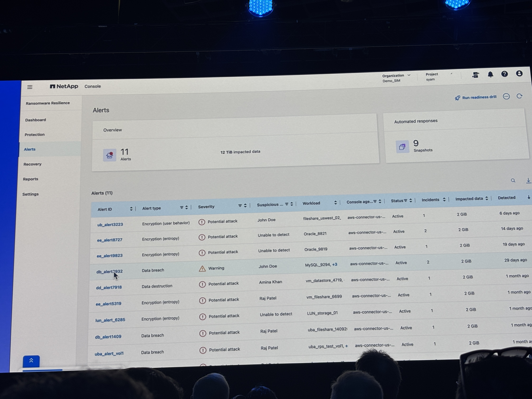
Task: Open alert link ub_alert3223
Action: [x=110, y=224]
